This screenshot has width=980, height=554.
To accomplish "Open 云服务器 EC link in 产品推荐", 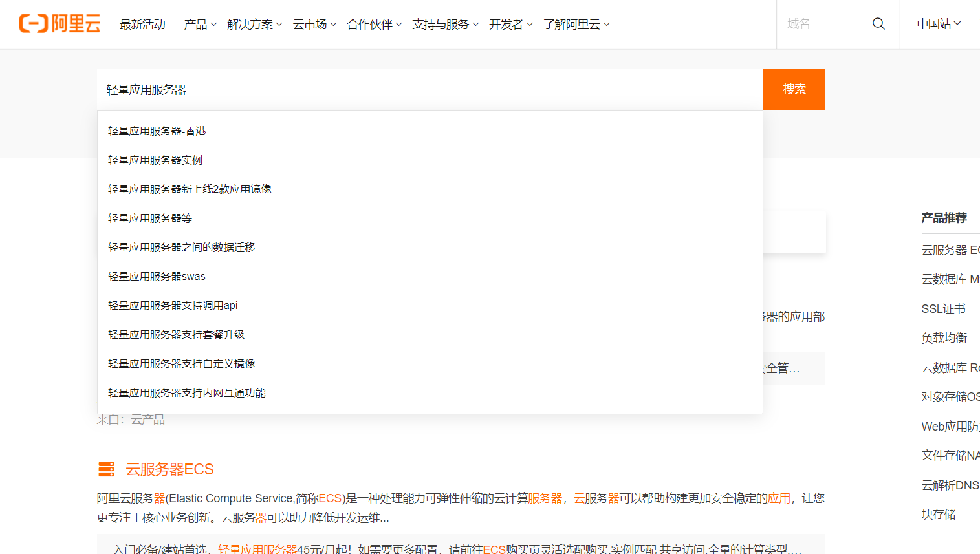I will coord(950,250).
